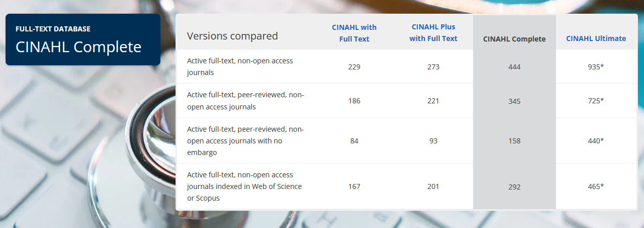Image resolution: width=644 pixels, height=228 pixels.
Task: Click the 84 value in the no embargo row
Action: pyautogui.click(x=354, y=141)
